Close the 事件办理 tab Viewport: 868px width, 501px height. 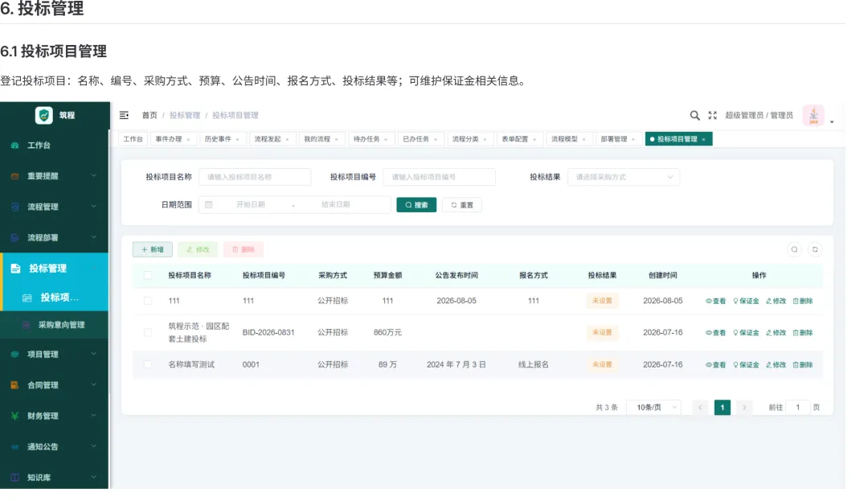point(188,139)
